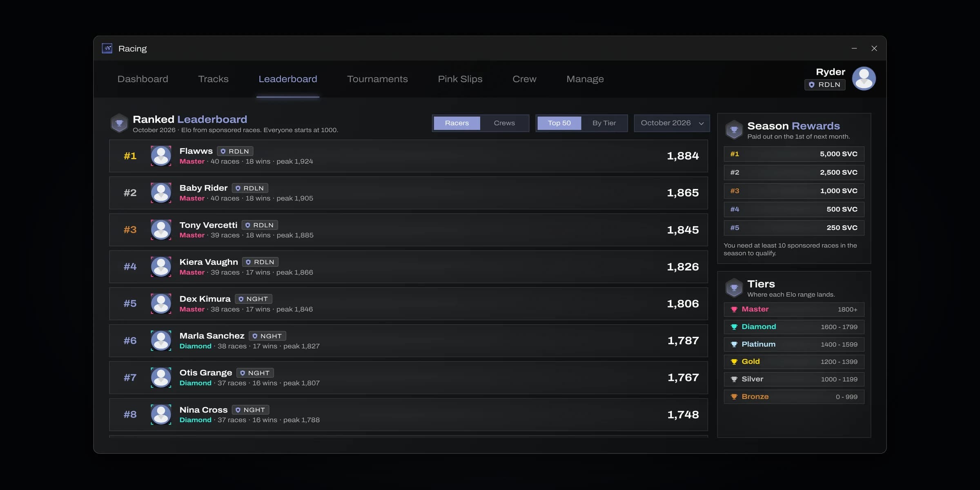Click Tony Vercetti's avatar image
The width and height of the screenshot is (980, 490).
(161, 229)
